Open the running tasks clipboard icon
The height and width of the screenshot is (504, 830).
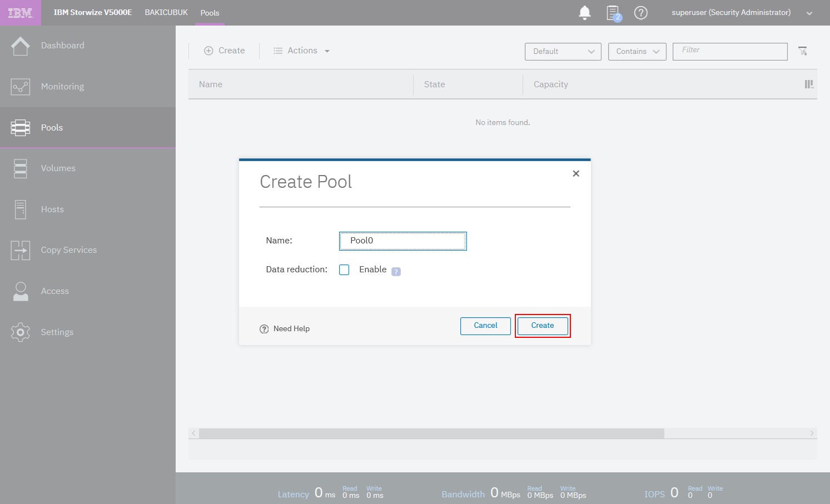coord(613,13)
